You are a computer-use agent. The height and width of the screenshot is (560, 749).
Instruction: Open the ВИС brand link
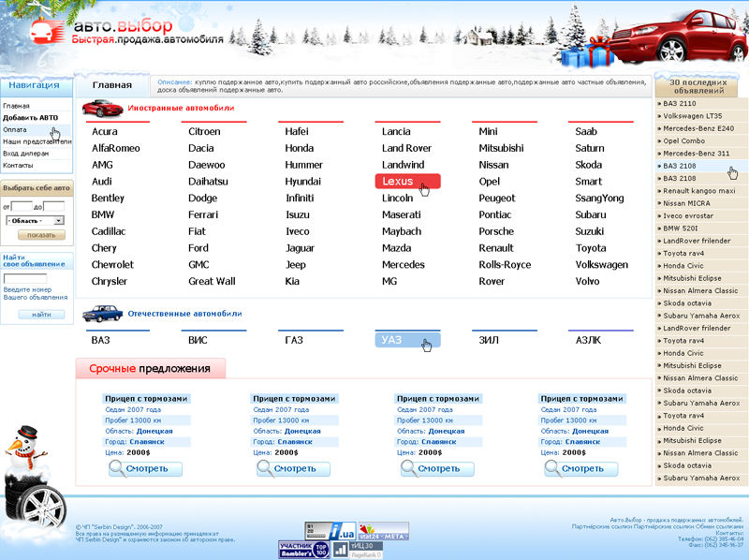(198, 340)
